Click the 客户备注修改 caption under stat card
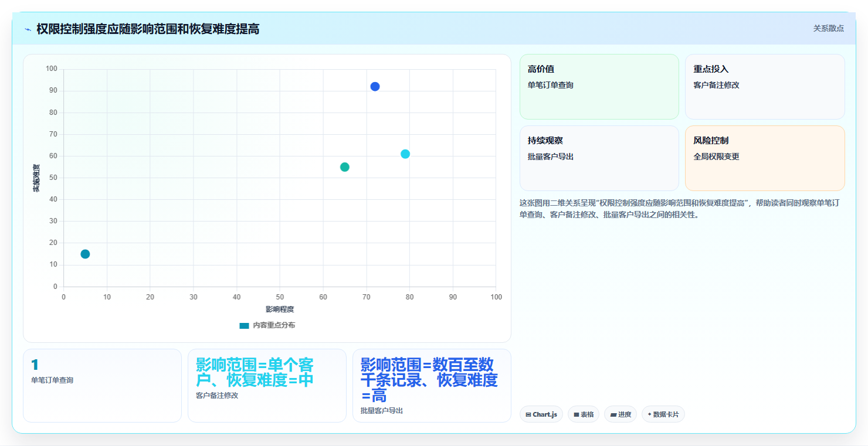This screenshot has width=868, height=446. [x=217, y=396]
